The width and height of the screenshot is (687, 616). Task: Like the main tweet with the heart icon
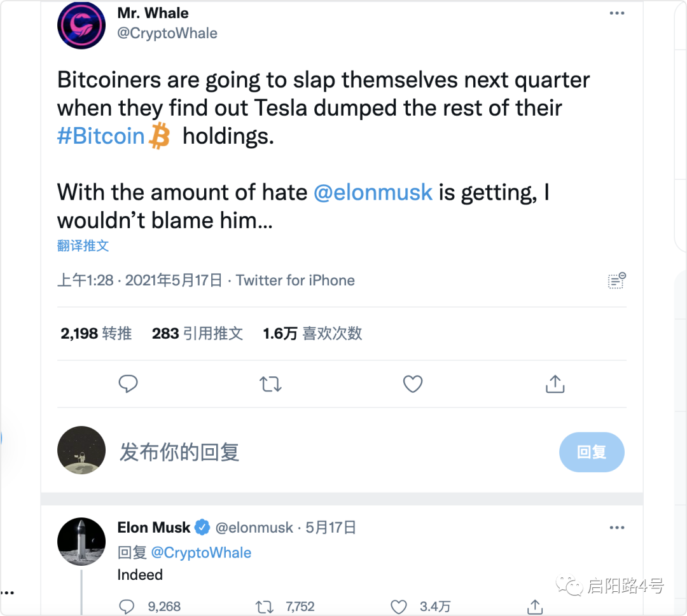coord(413,384)
